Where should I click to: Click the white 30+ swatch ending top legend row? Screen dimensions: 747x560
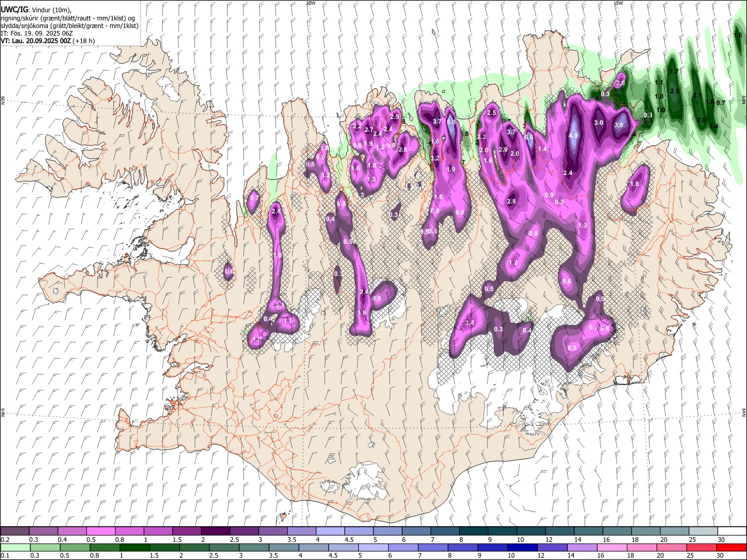point(731,531)
